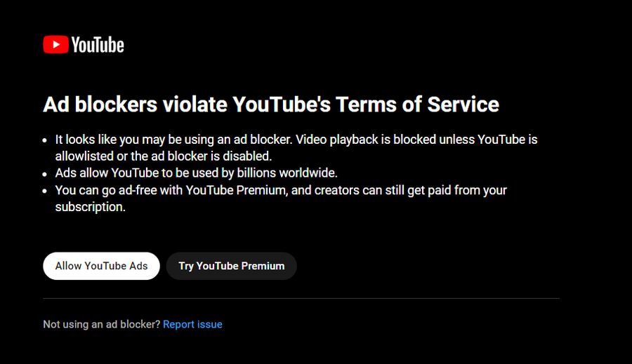The image size is (632, 364).
Task: Click the third bullet point marker
Action: point(46,190)
